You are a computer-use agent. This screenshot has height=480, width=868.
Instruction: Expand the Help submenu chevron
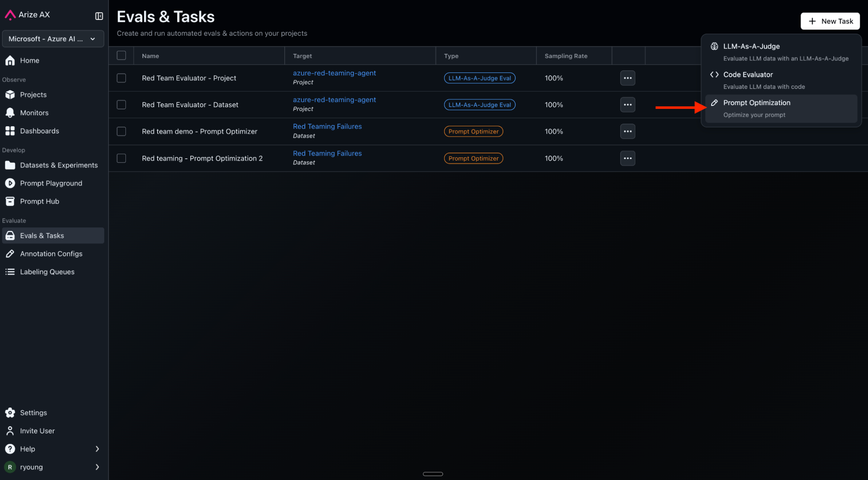(97, 449)
